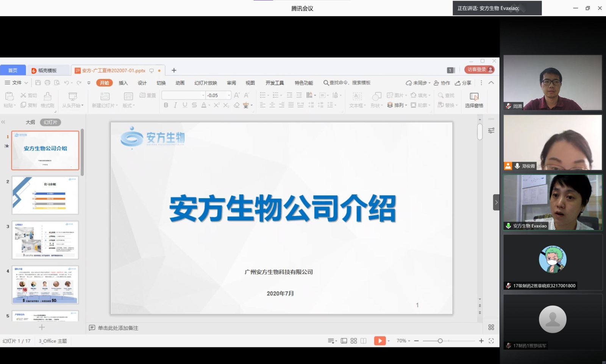
Task: Click the guest login (访客登录) button
Action: coord(479,70)
